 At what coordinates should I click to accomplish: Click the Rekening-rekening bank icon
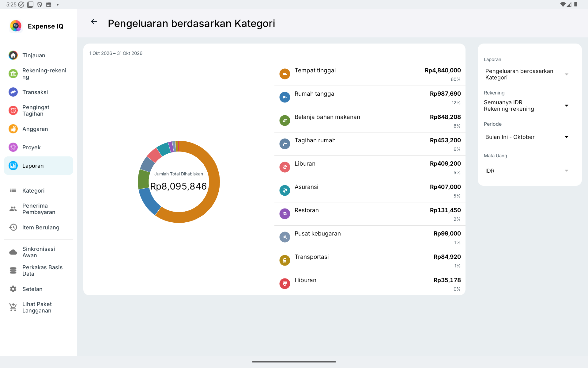(13, 74)
